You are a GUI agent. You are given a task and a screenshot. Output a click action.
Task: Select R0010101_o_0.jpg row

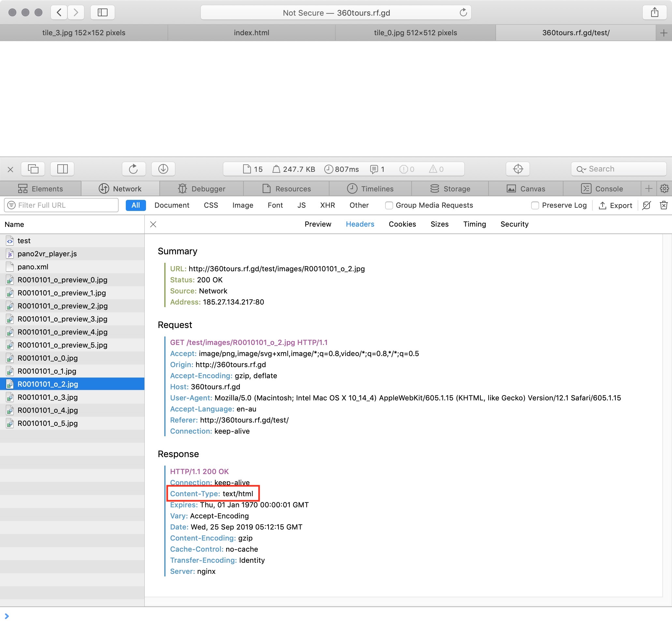click(72, 358)
